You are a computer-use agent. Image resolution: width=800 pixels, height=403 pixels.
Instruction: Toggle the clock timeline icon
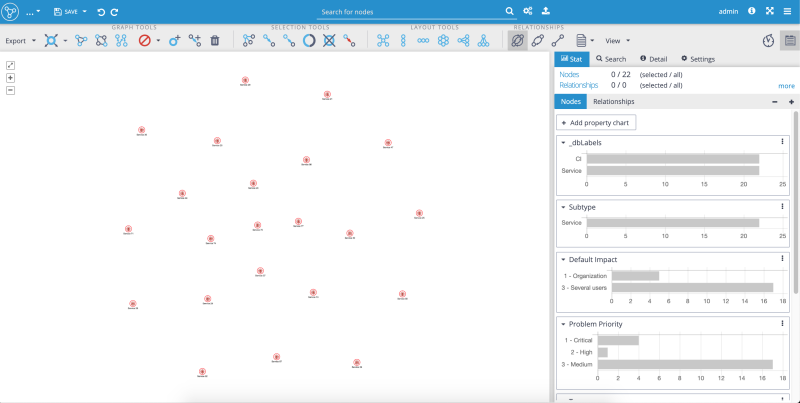pyautogui.click(x=768, y=41)
